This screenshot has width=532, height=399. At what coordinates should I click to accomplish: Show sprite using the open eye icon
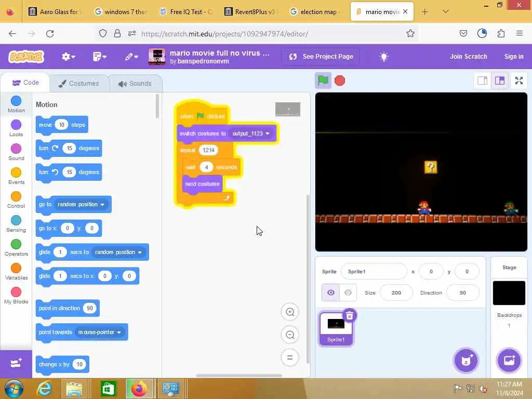[x=331, y=292]
